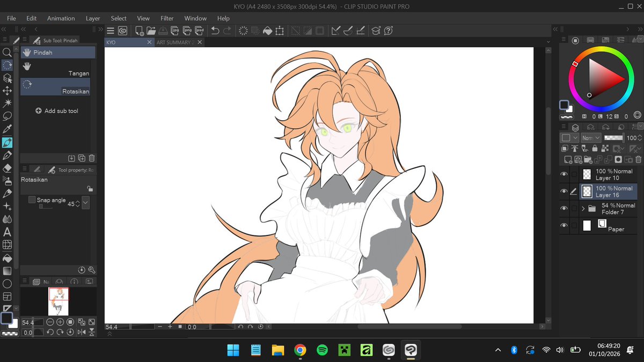The image size is (644, 362).
Task: Select the Eraser tool
Action: (x=7, y=167)
